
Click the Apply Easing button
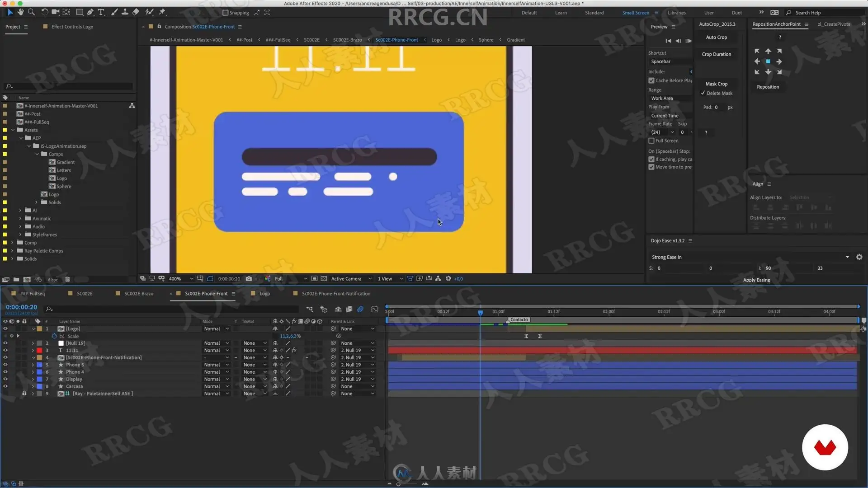coord(756,280)
